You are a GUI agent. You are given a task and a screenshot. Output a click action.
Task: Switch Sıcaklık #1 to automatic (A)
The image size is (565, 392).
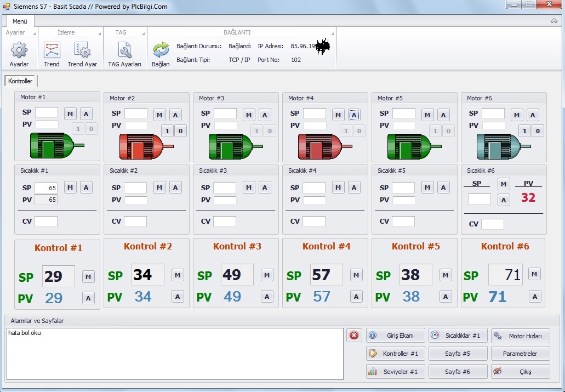tap(86, 188)
